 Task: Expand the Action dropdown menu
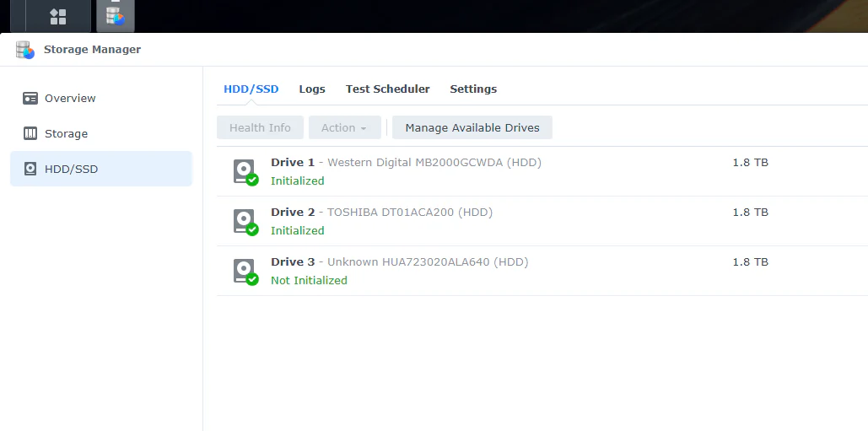[x=344, y=127]
